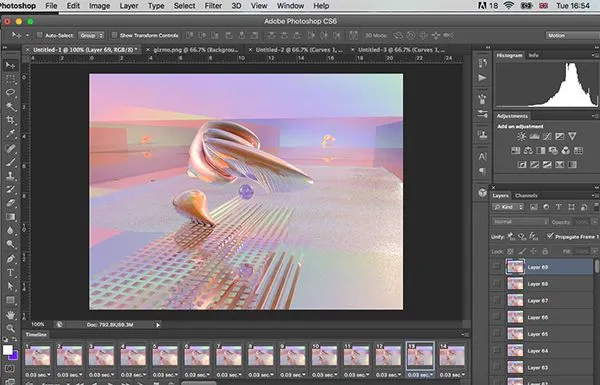Image resolution: width=600 pixels, height=385 pixels.
Task: Select the Lasso tool
Action: (x=10, y=93)
